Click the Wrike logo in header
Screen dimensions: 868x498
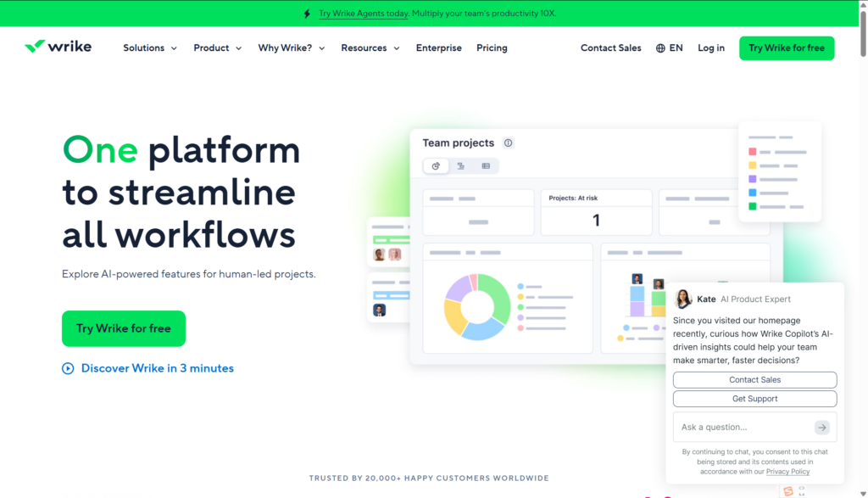tap(58, 48)
